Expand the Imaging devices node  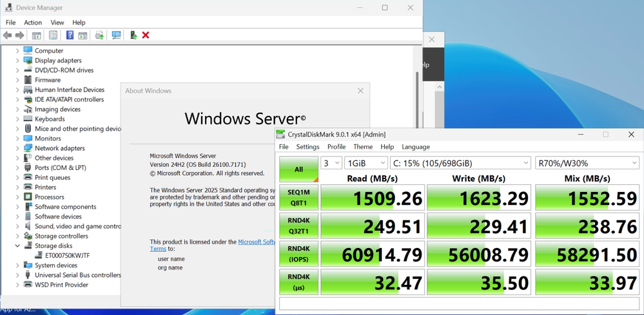pyautogui.click(x=17, y=110)
